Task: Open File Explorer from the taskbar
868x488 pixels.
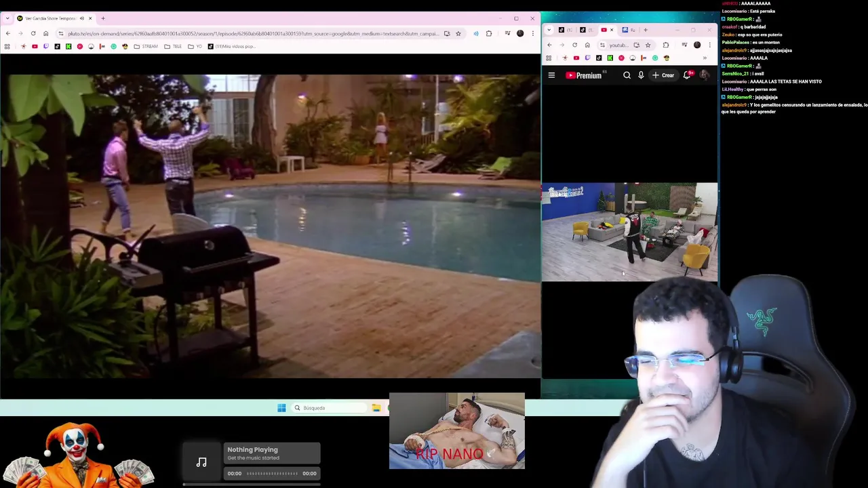Action: 376,408
